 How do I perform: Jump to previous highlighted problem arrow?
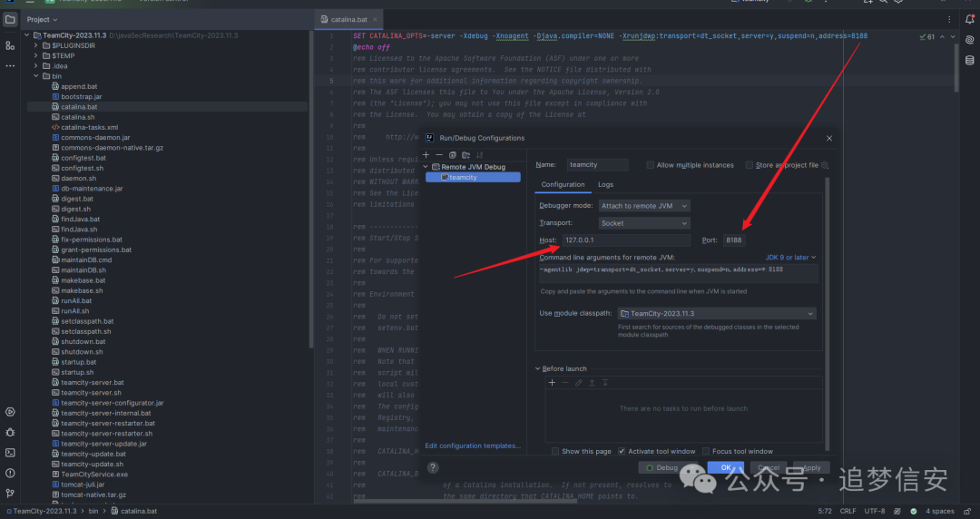tap(942, 37)
